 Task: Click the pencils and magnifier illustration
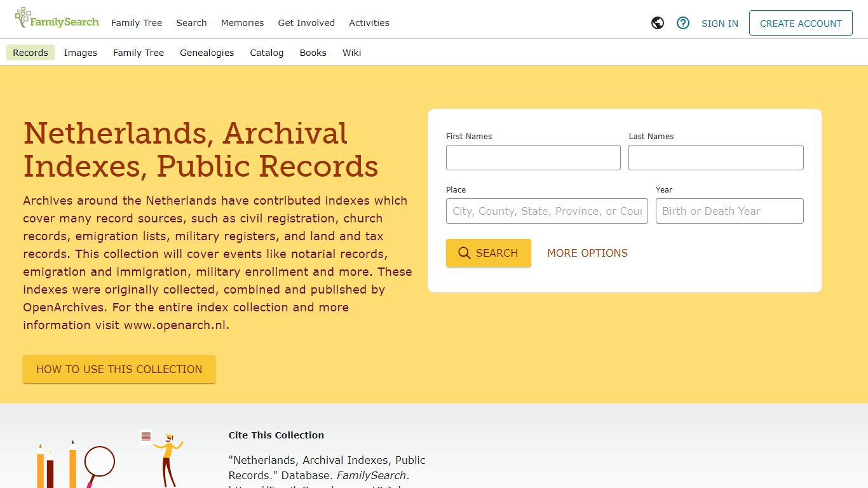coord(109,459)
